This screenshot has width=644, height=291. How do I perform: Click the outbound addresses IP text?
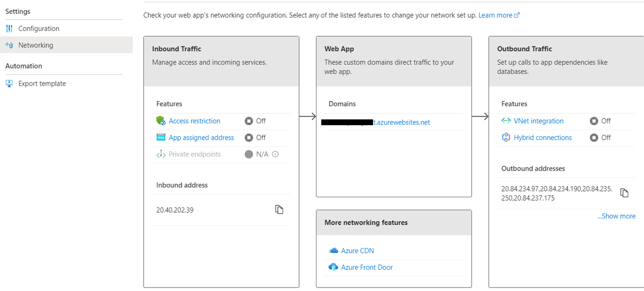[x=556, y=193]
